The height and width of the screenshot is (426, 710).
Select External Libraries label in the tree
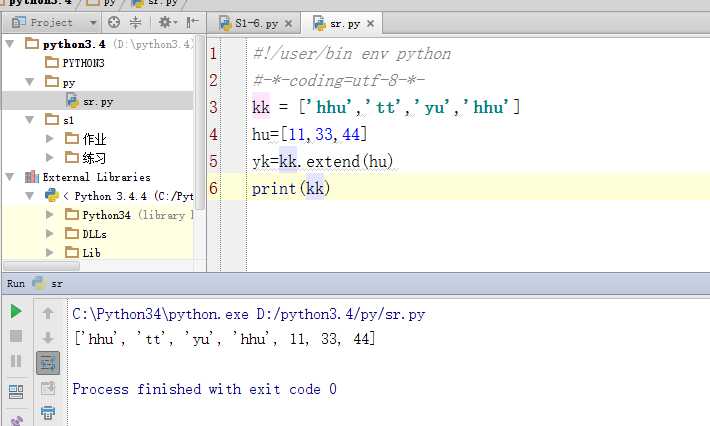pyautogui.click(x=96, y=177)
